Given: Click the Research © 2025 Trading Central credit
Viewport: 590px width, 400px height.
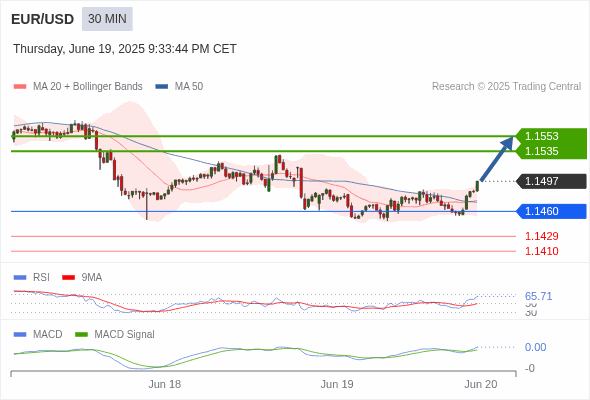Looking at the screenshot, I should [506, 87].
